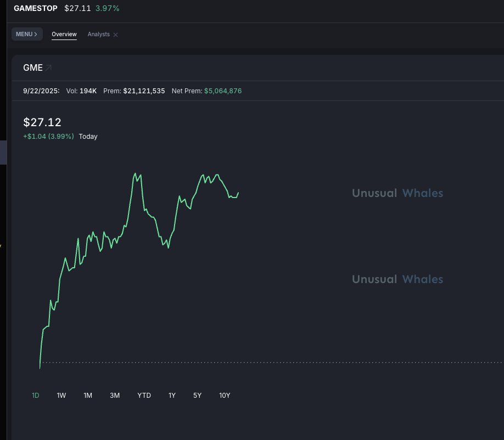504x440 pixels.
Task: Select the 1D chart range
Action: (36, 395)
